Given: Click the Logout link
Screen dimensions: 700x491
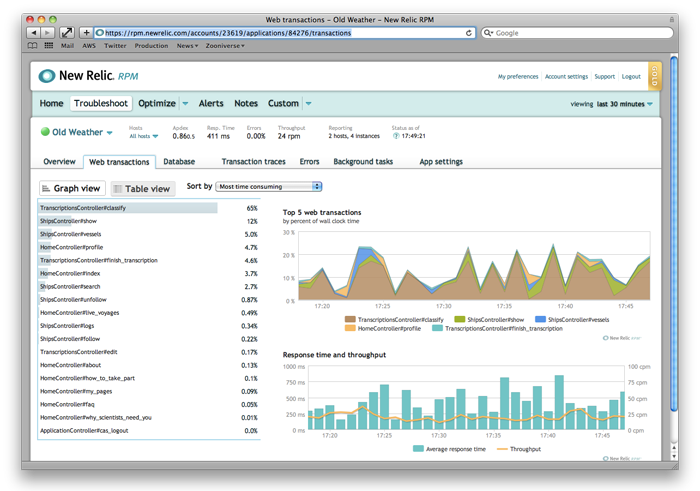Looking at the screenshot, I should [x=631, y=77].
